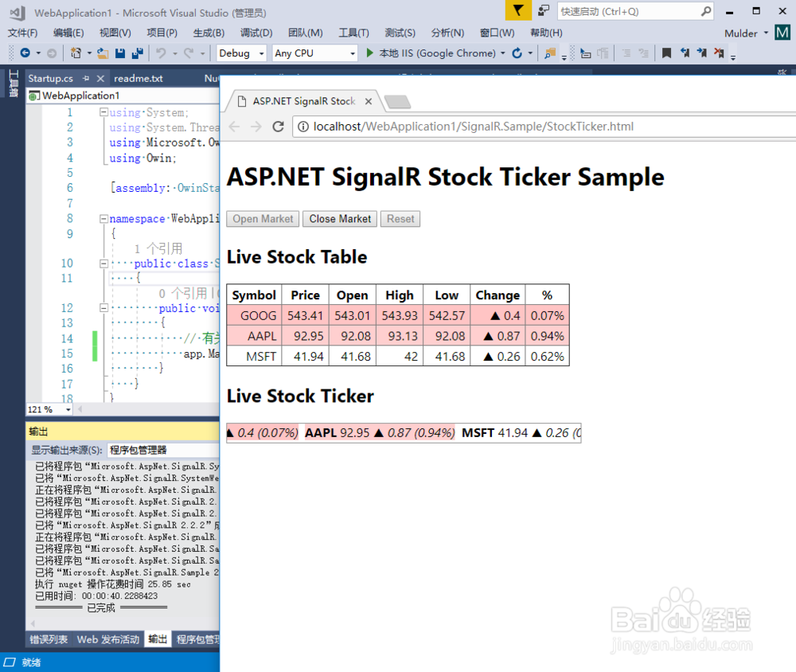Click the Chrome back arrow
Image resolution: width=796 pixels, height=672 pixels.
click(x=234, y=127)
